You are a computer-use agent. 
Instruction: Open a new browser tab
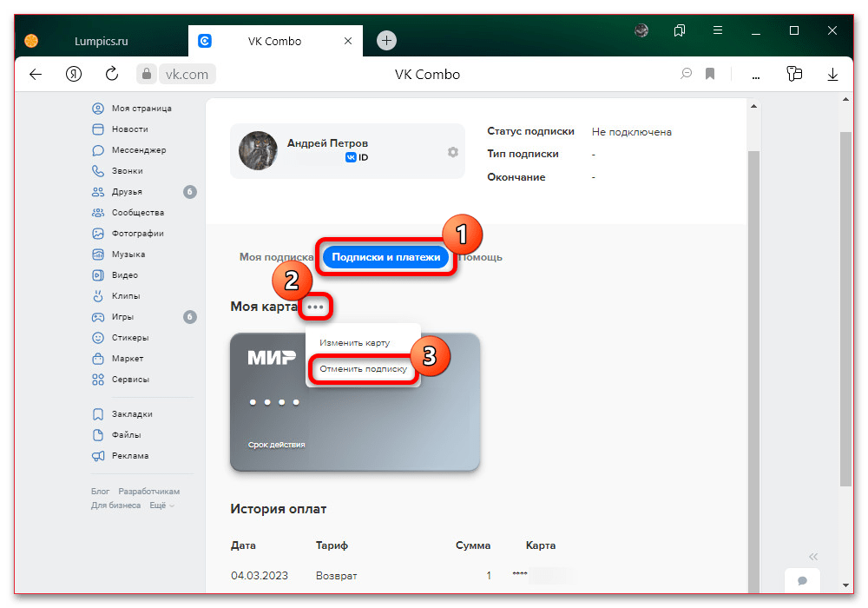(386, 41)
